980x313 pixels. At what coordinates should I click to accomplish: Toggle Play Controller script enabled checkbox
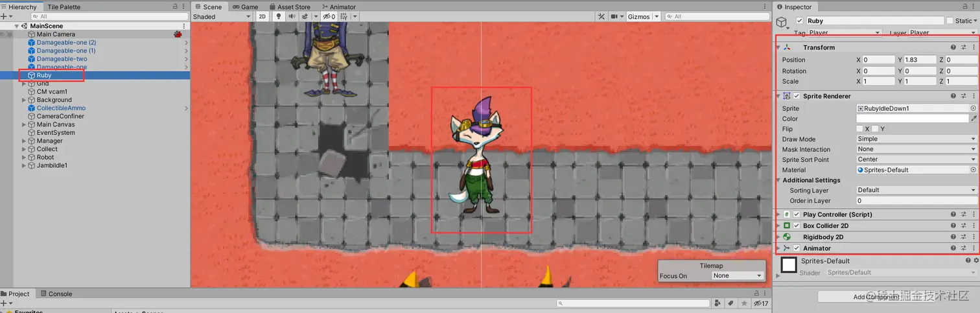[797, 214]
